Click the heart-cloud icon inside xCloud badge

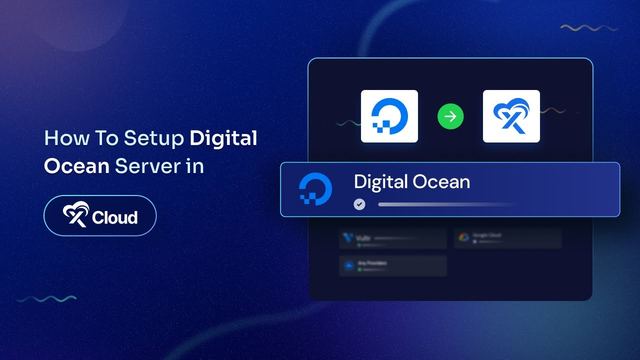[76, 214]
